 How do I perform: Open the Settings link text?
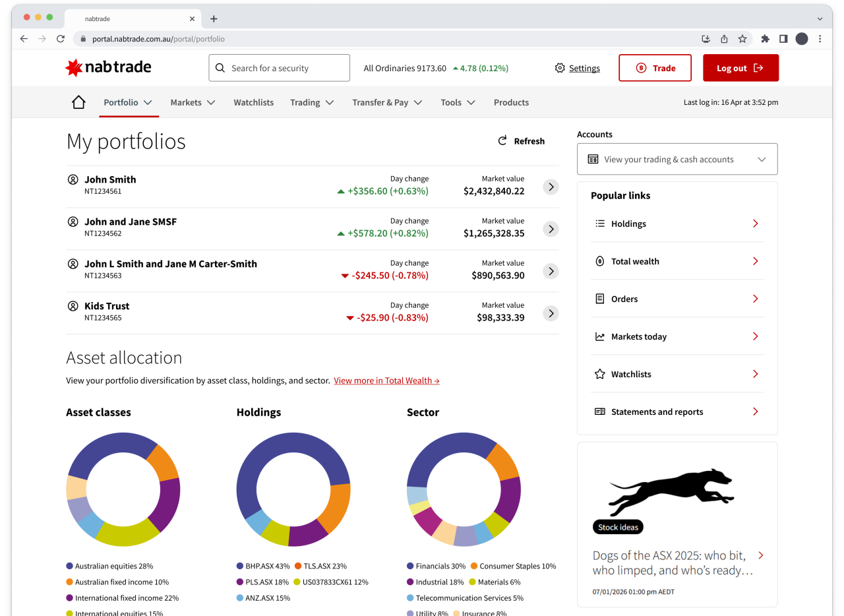584,68
